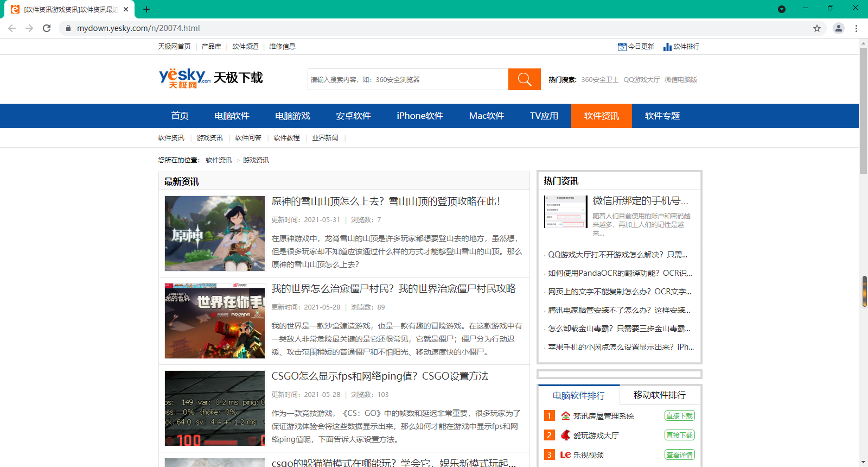Open hot link 如何使用PandaOCR的翻译功能

pyautogui.click(x=620, y=273)
